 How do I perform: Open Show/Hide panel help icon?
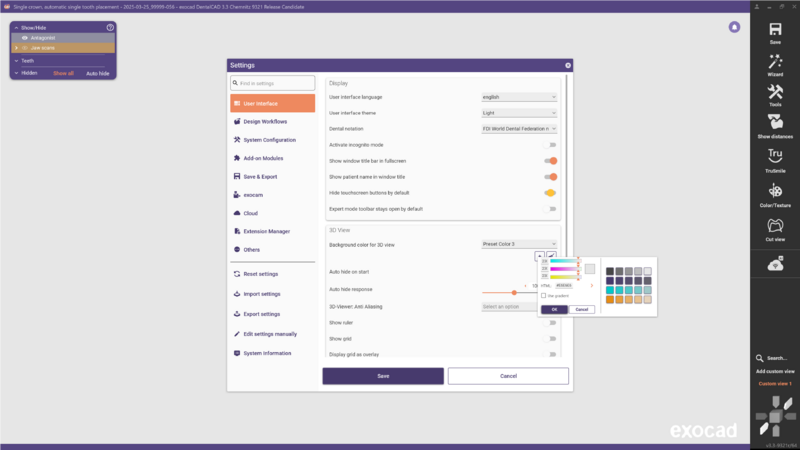coord(110,28)
